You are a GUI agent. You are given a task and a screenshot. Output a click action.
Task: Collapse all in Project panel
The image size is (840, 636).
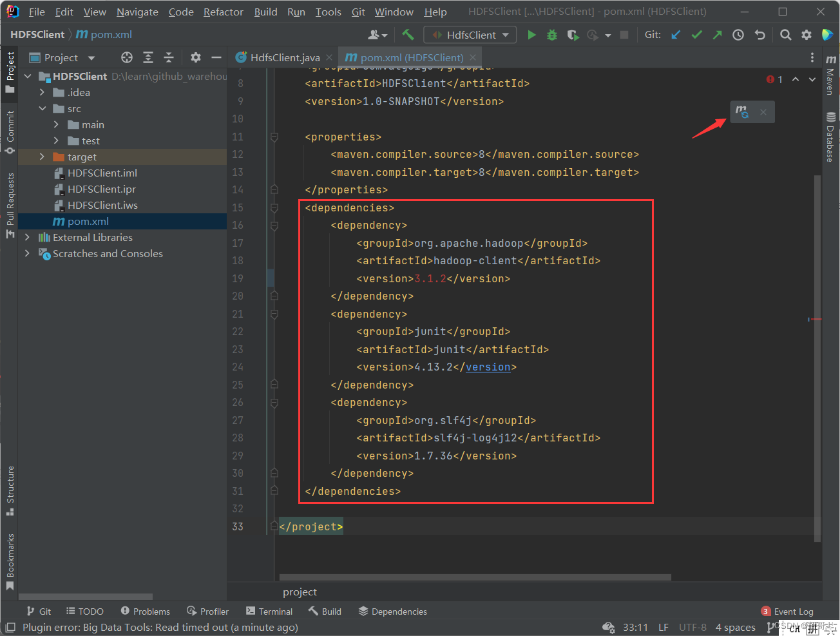click(x=169, y=57)
